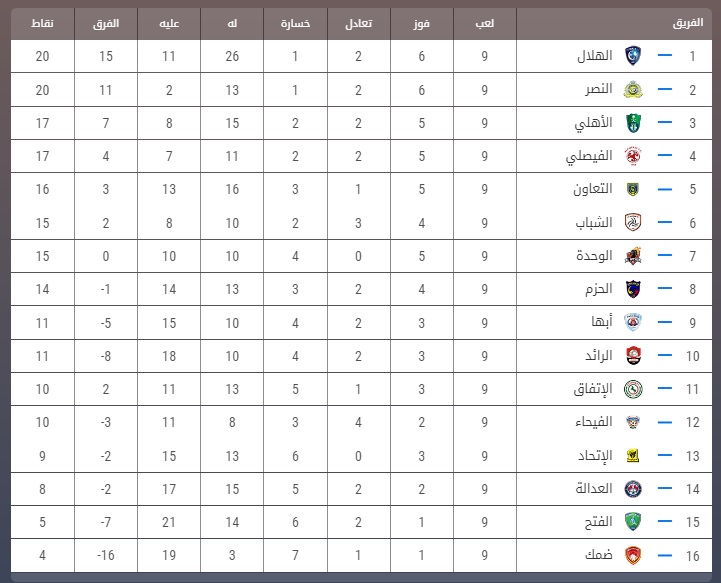Image resolution: width=721 pixels, height=583 pixels.
Task: Click the التعاون club crest
Action: tap(633, 189)
